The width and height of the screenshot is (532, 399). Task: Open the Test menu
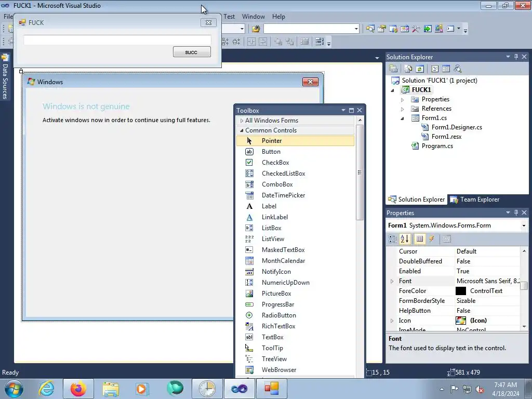tap(229, 17)
